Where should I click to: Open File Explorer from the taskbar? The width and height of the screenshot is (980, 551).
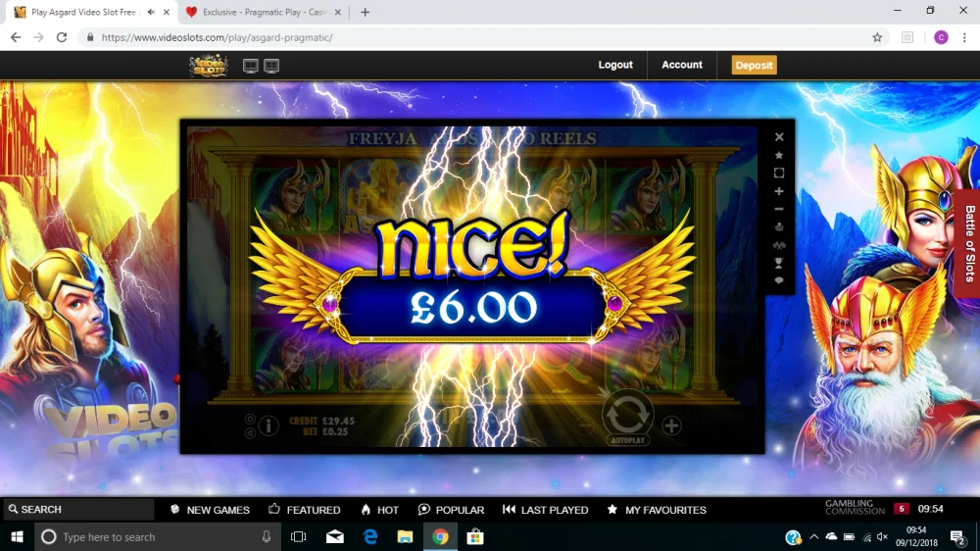405,537
